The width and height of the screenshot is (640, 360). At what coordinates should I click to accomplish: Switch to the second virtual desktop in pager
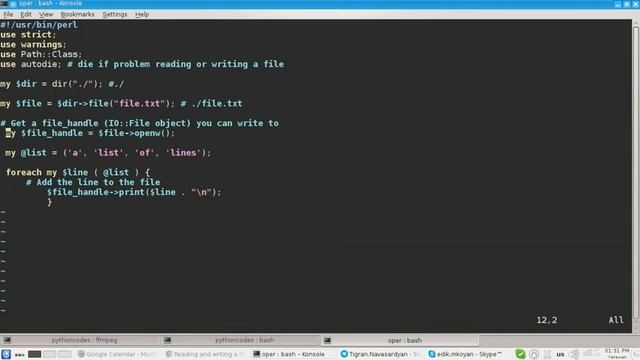click(49, 354)
